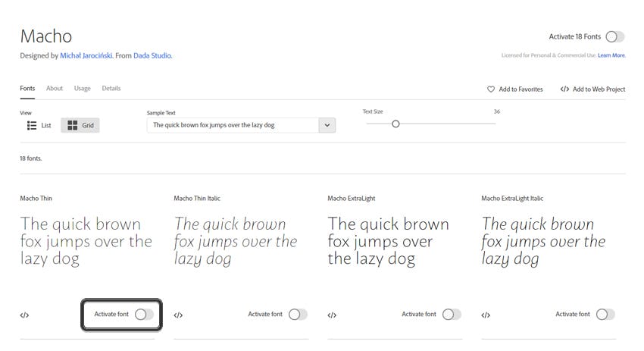The height and width of the screenshot is (351, 644).
Task: Switch to Grid view
Action: (x=80, y=125)
